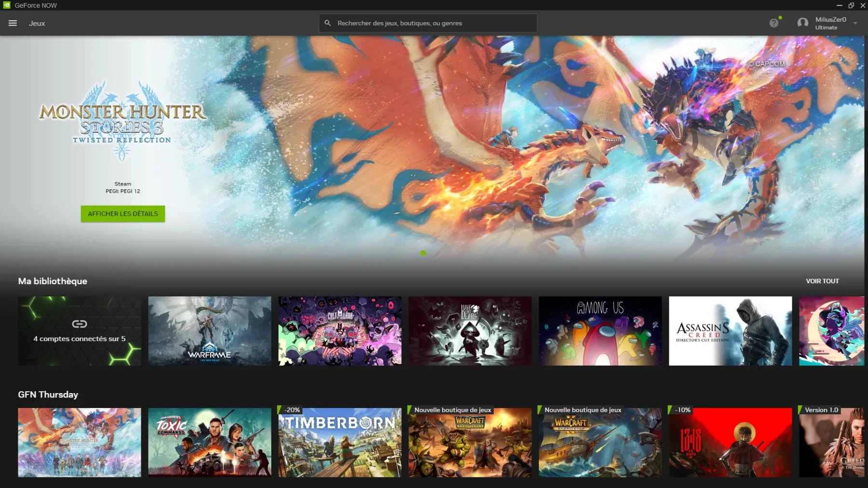This screenshot has width=868, height=488.
Task: Open the Among Us game tile
Action: click(x=600, y=331)
